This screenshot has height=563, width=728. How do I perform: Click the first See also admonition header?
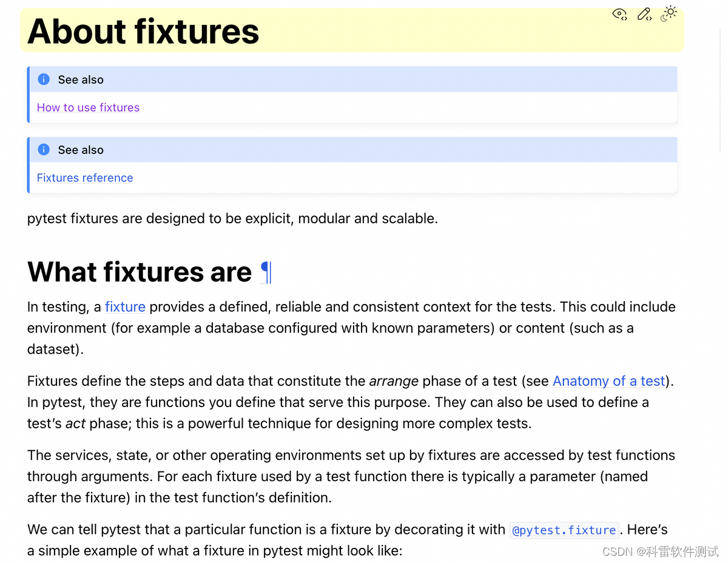tap(352, 79)
